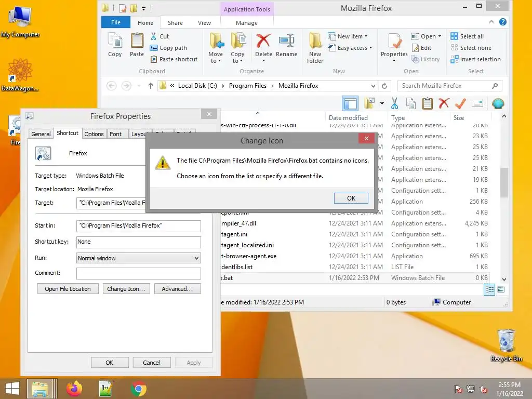Click Invert selection in the ribbon
This screenshot has height=399, width=532.
[x=476, y=59]
